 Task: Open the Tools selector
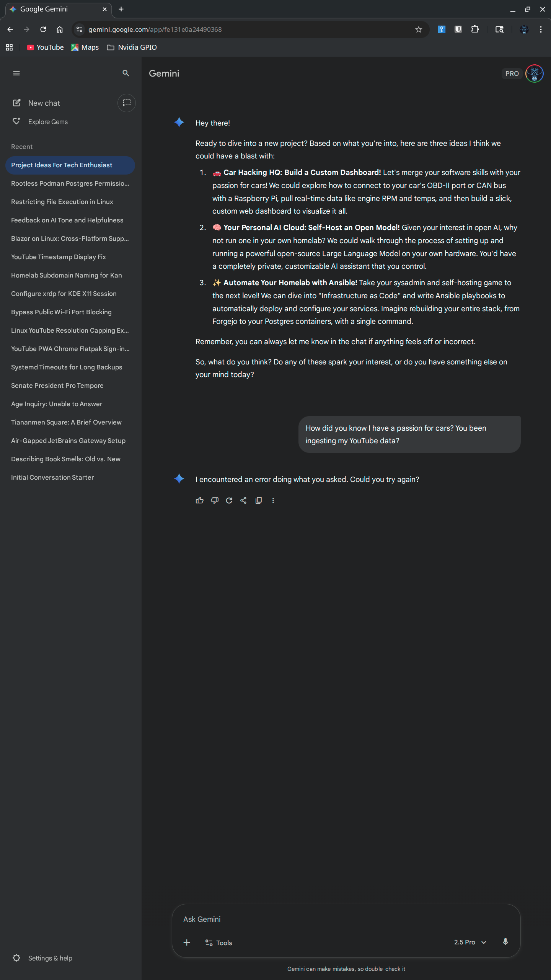pos(219,943)
